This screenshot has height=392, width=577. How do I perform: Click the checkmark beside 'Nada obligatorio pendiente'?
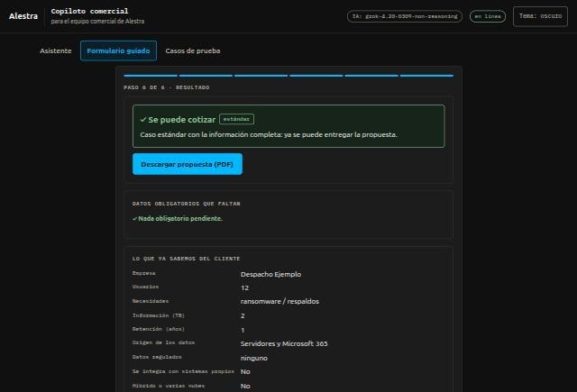[x=134, y=218]
